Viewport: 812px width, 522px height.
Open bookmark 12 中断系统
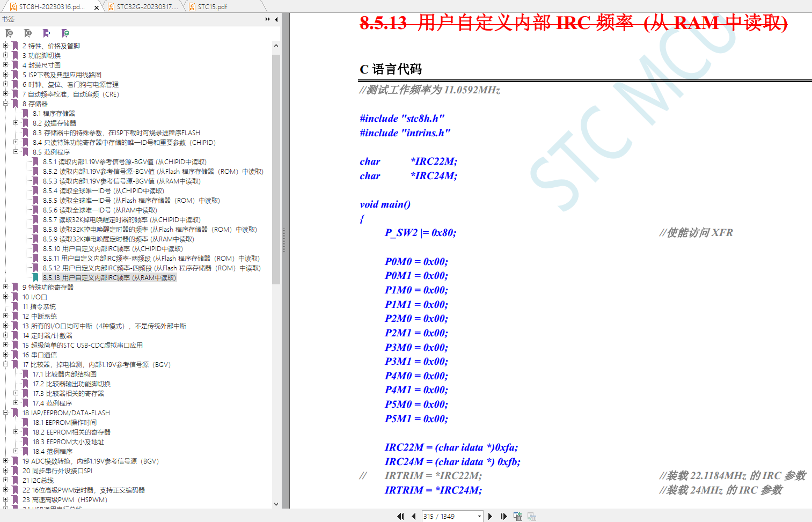[x=39, y=316]
